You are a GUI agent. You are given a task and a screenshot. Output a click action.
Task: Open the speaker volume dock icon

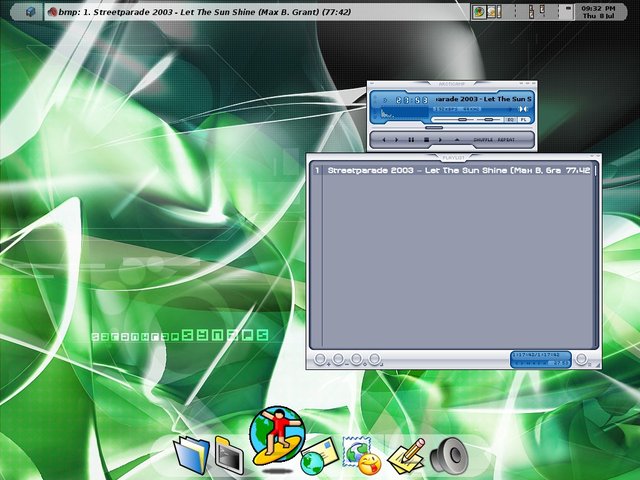[x=449, y=454]
